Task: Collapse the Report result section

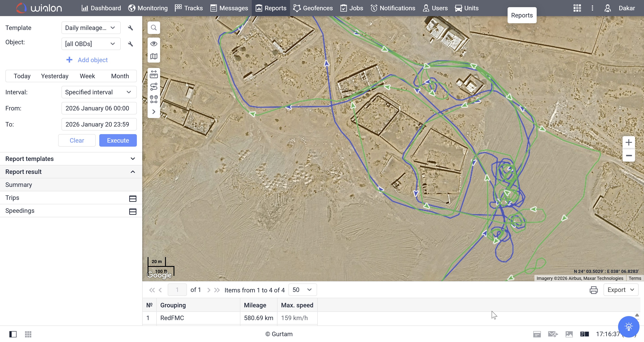Action: pyautogui.click(x=133, y=172)
